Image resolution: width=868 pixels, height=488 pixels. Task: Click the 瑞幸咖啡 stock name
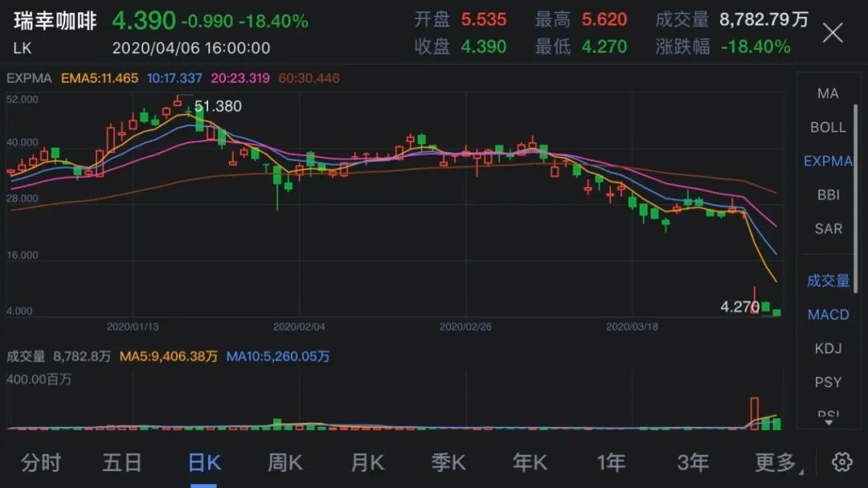pos(55,21)
